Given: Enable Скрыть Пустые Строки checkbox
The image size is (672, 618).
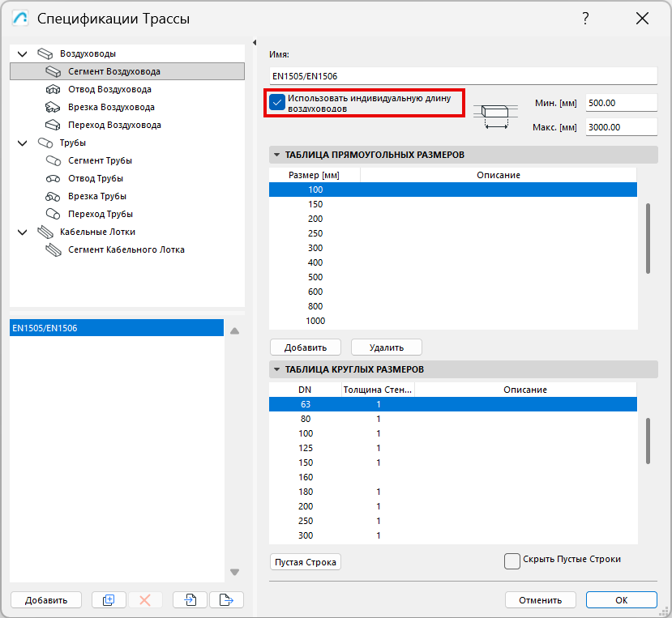Looking at the screenshot, I should point(512,561).
